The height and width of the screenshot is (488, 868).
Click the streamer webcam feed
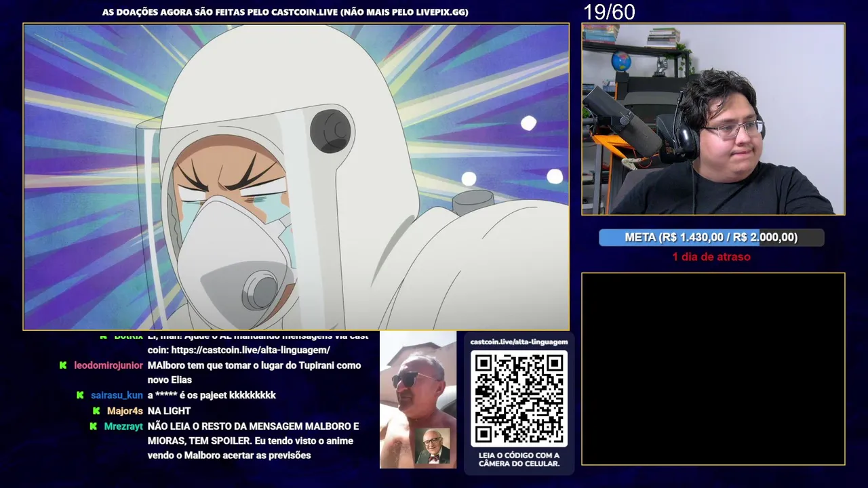tap(713, 119)
